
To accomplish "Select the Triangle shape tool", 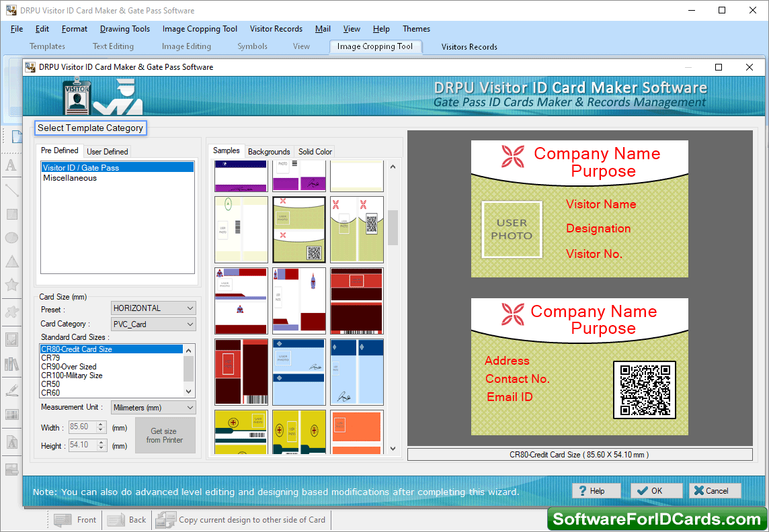I will pos(11,261).
